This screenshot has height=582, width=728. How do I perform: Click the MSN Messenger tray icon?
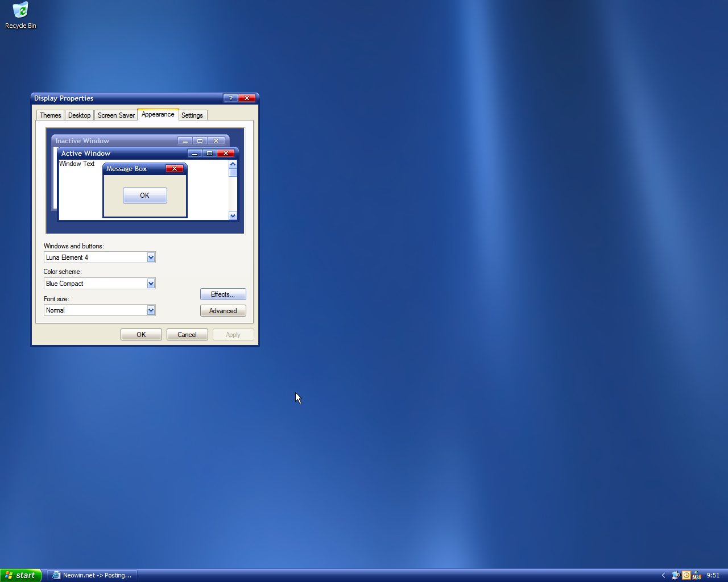(x=696, y=575)
